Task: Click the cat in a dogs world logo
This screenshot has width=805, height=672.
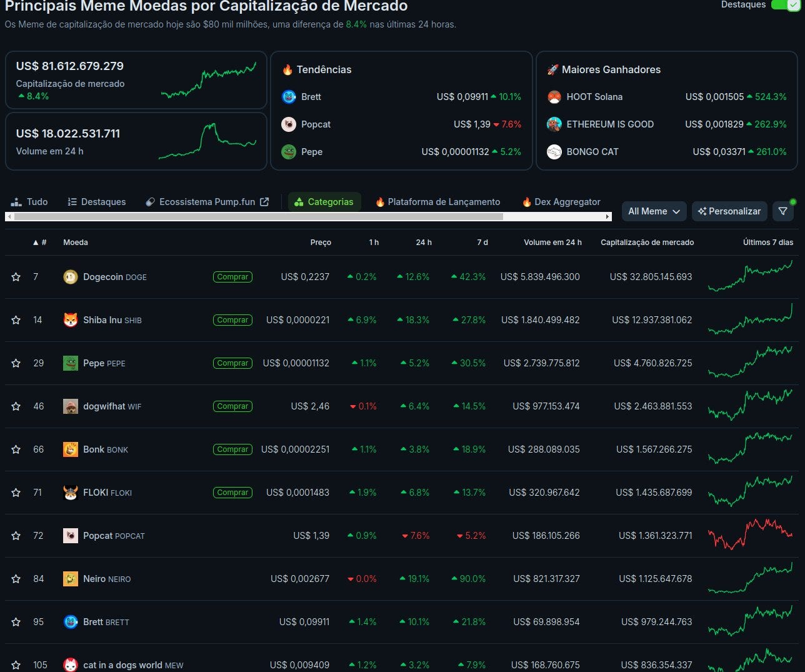Action: tap(71, 665)
